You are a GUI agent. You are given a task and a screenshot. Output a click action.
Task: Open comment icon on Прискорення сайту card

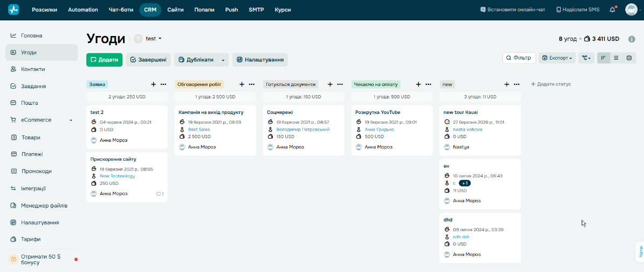(160, 194)
